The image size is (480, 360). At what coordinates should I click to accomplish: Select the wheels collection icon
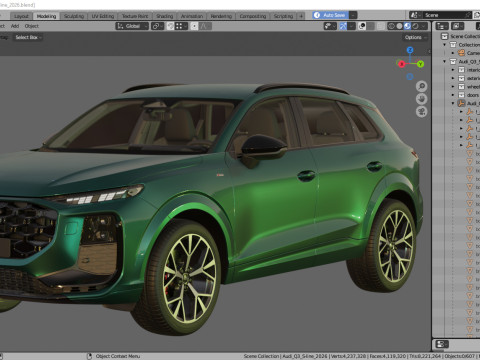click(461, 86)
